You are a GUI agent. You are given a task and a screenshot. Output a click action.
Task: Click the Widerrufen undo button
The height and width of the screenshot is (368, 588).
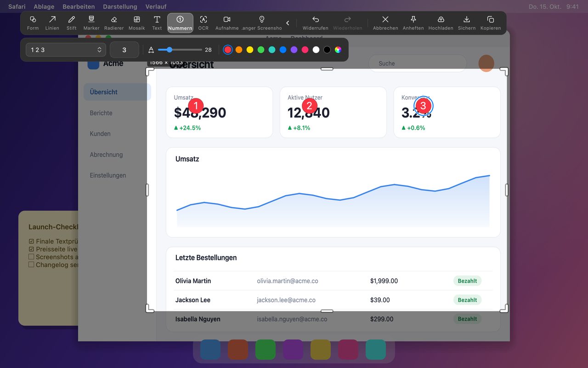tap(315, 23)
